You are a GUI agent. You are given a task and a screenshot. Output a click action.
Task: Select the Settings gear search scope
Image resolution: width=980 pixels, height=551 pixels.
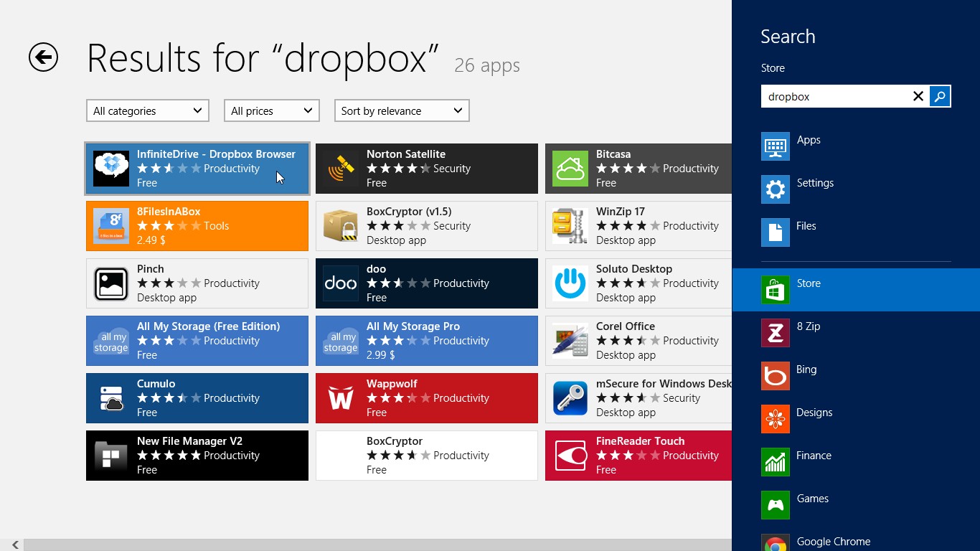(x=775, y=189)
